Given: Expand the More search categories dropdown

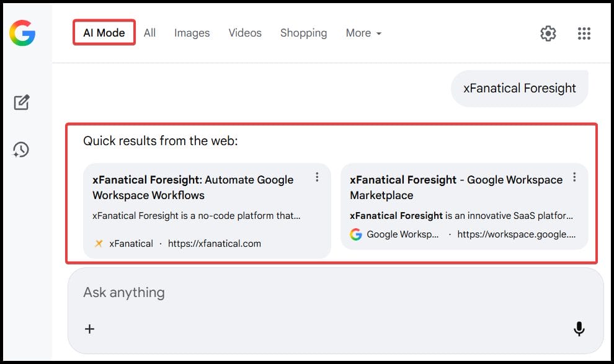Looking at the screenshot, I should click(x=363, y=33).
